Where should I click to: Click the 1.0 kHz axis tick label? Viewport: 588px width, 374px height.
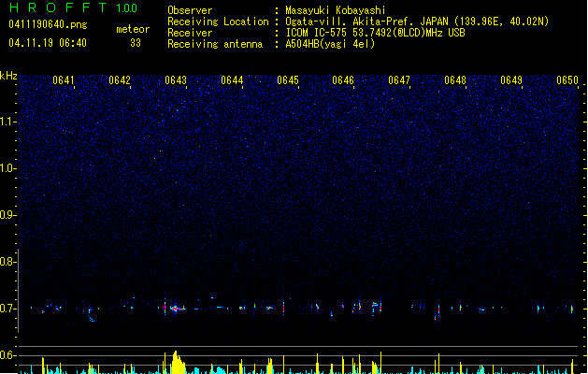pos(7,168)
